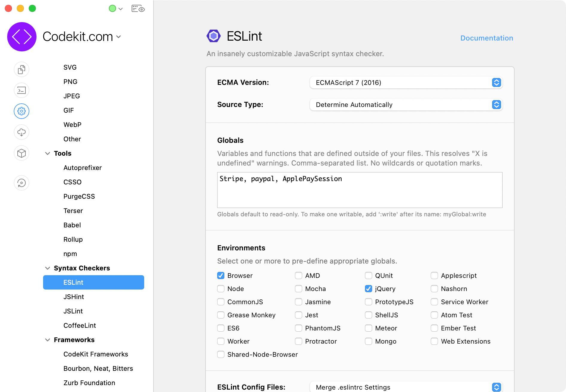This screenshot has width=566, height=392.
Task: Check the Protractor environment checkbox
Action: tap(299, 341)
